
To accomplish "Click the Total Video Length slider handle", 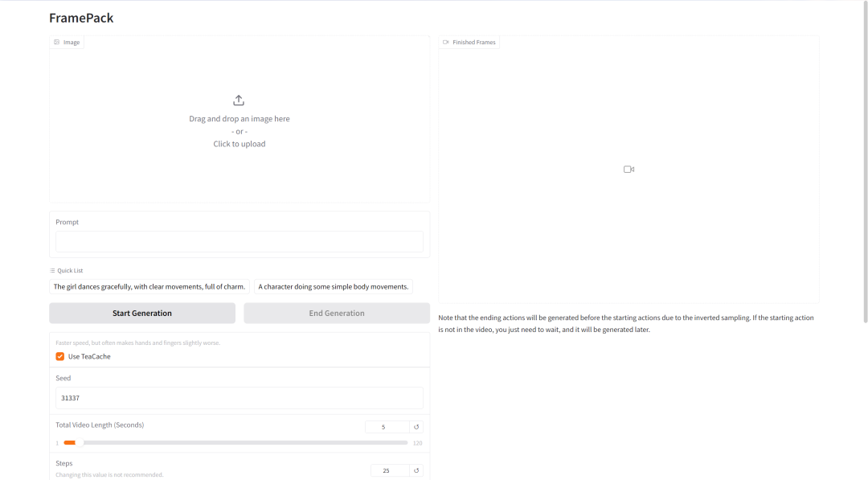I will [x=79, y=443].
